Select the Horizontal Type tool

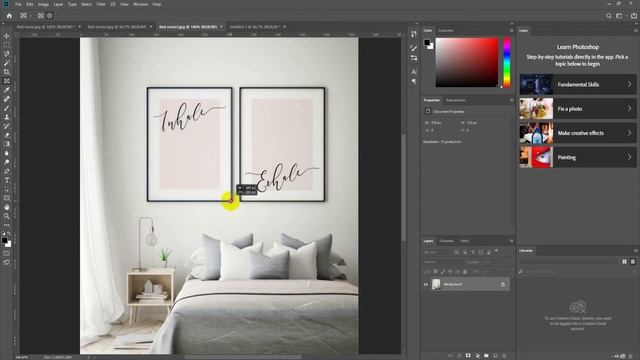7,180
